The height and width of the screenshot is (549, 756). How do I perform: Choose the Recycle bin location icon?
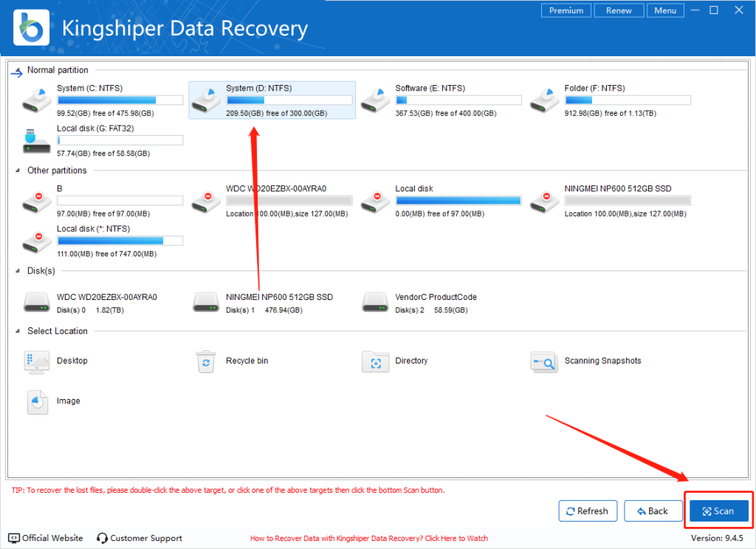click(206, 362)
